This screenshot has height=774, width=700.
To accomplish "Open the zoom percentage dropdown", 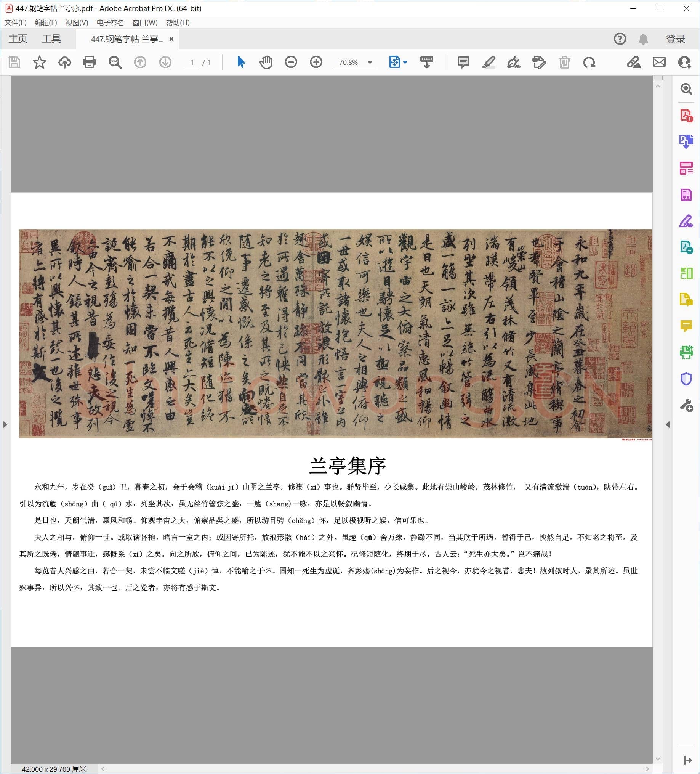I will (369, 62).
